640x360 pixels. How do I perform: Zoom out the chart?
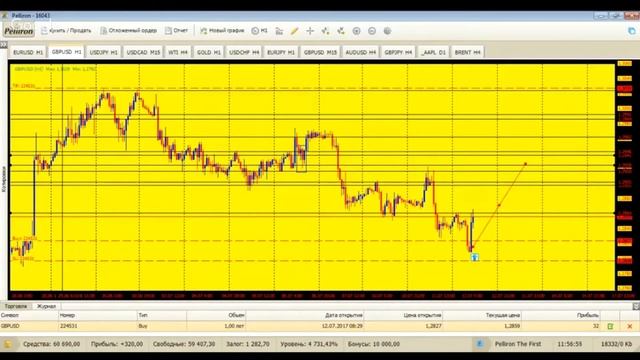(372, 31)
